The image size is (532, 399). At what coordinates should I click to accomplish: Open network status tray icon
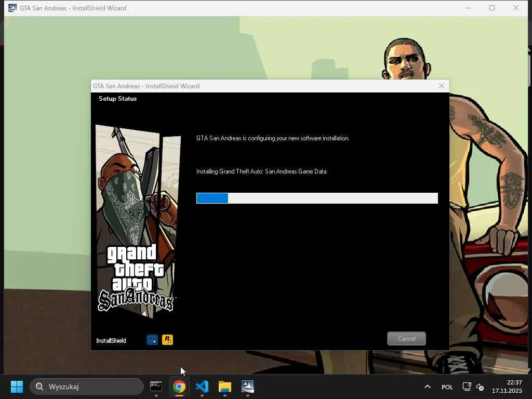pyautogui.click(x=467, y=387)
